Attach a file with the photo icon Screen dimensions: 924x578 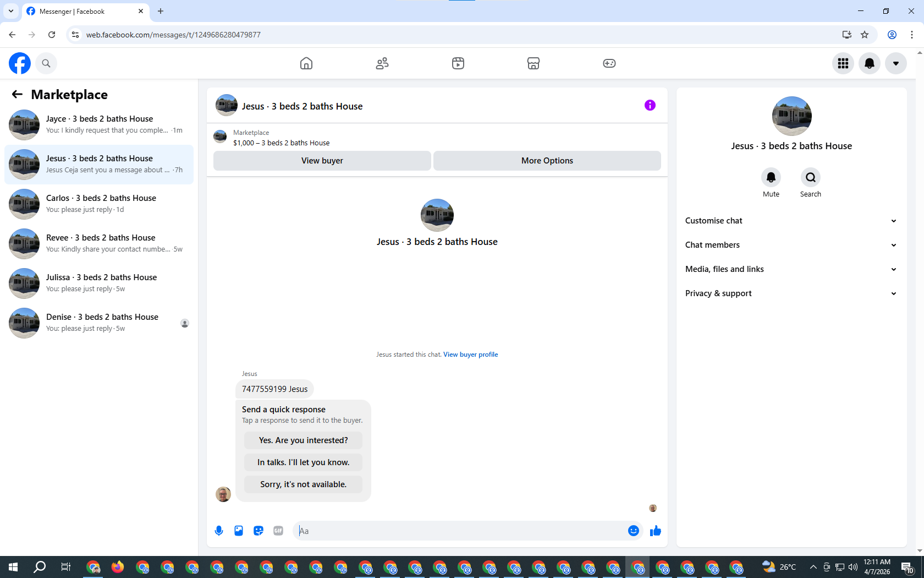(x=239, y=531)
